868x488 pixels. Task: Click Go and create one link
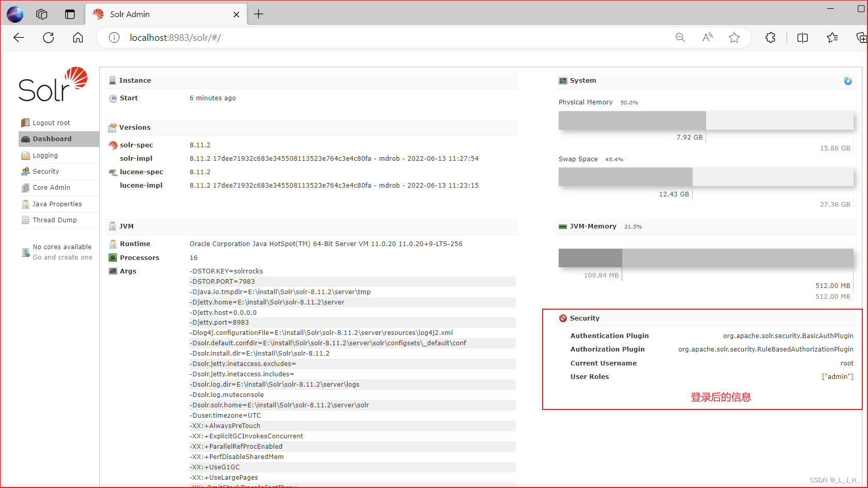tap(63, 257)
